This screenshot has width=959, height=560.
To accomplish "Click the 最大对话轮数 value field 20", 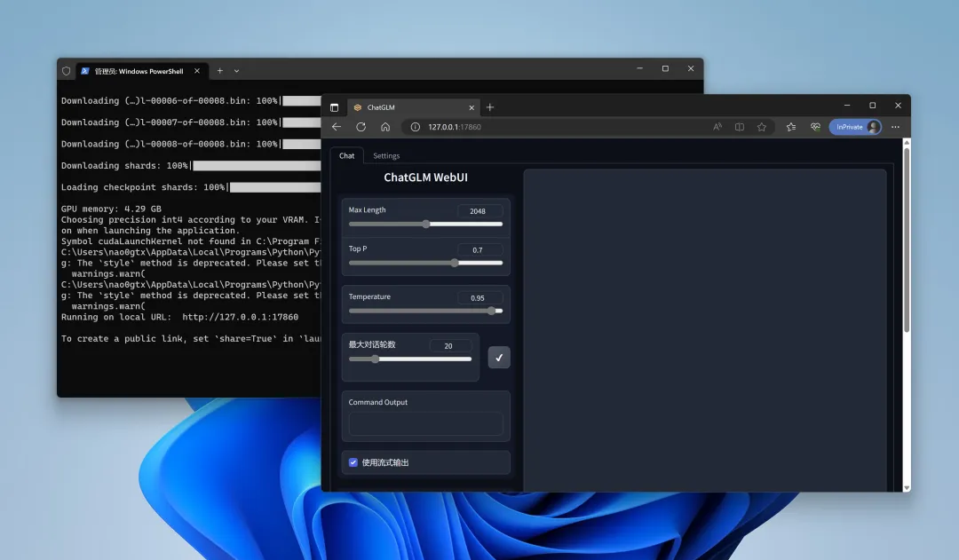I will click(451, 346).
